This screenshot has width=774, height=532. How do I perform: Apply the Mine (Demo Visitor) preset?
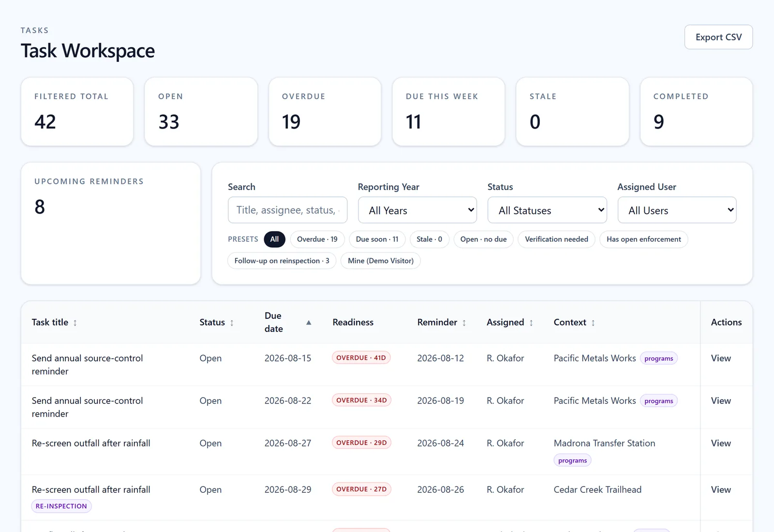click(381, 261)
